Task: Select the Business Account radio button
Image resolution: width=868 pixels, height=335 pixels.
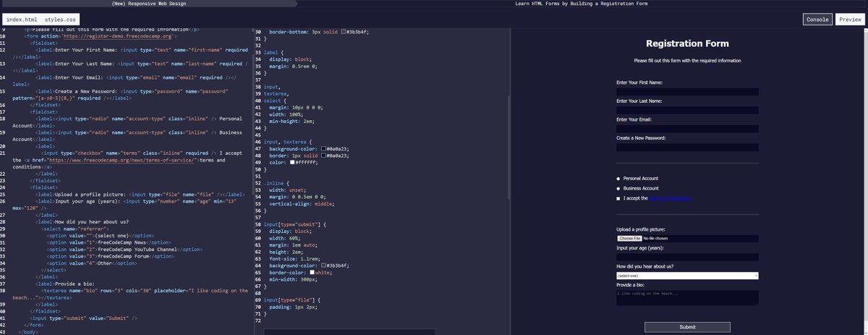Action: (x=618, y=188)
